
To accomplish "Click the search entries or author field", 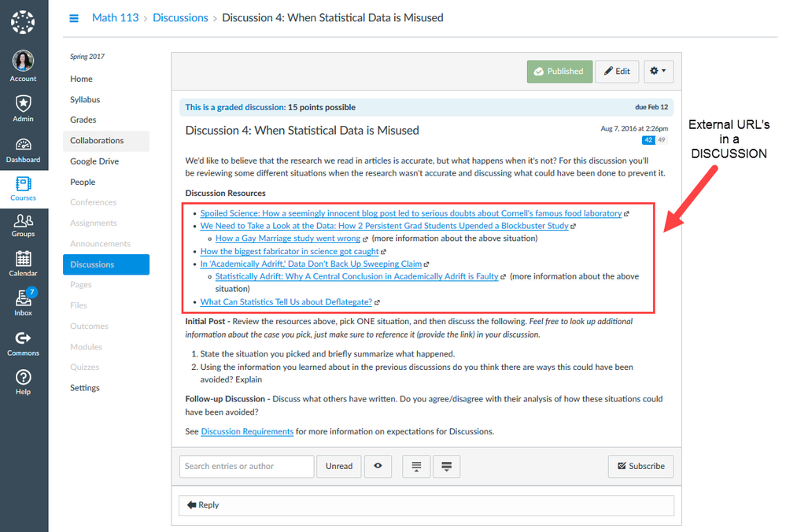I will point(245,466).
